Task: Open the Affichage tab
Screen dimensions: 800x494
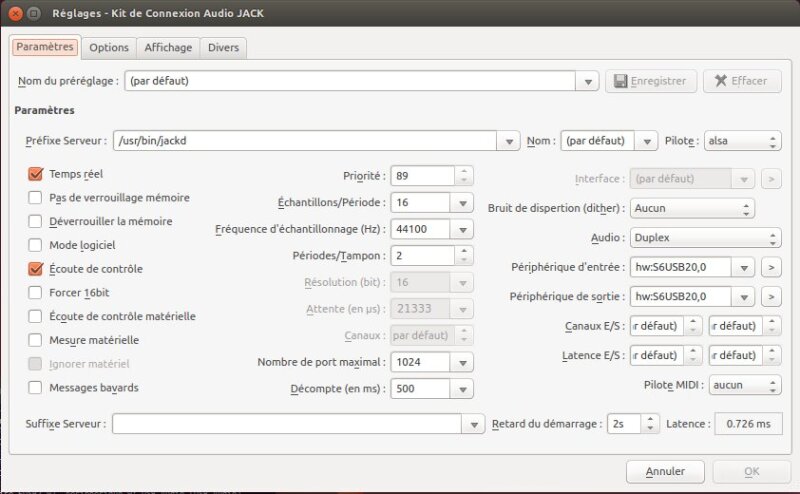Action: [x=168, y=47]
